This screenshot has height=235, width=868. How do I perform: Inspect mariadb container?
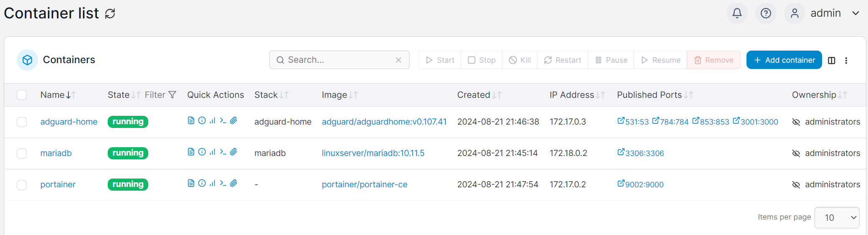[x=202, y=152]
